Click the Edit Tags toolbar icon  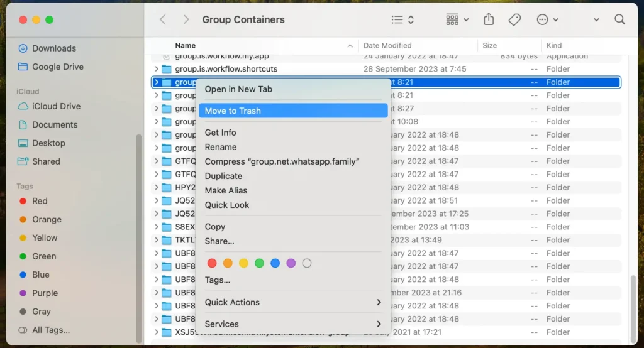pos(514,19)
